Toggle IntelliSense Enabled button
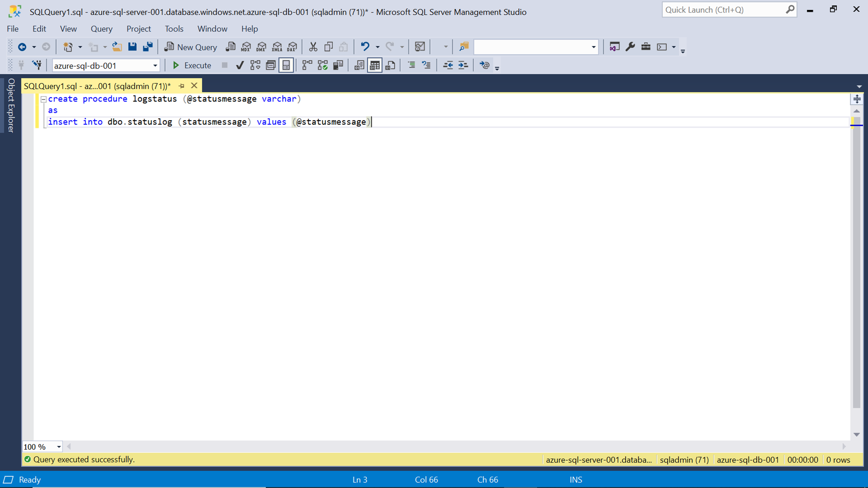The image size is (868, 488). click(286, 66)
